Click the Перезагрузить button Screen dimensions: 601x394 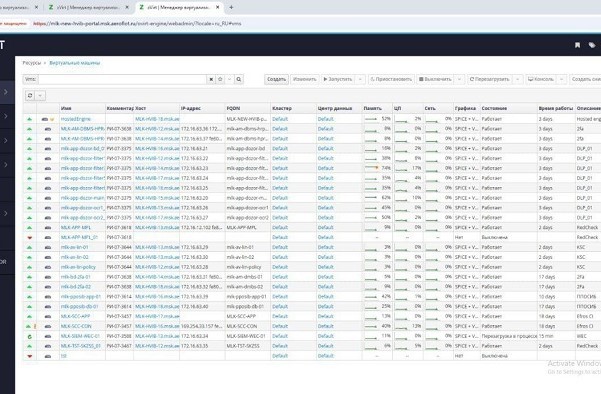click(490, 79)
